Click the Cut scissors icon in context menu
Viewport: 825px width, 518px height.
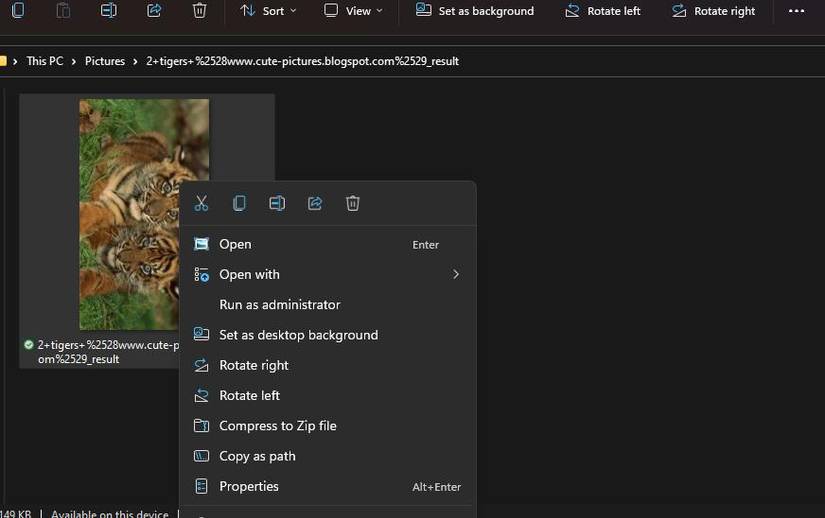pos(202,203)
